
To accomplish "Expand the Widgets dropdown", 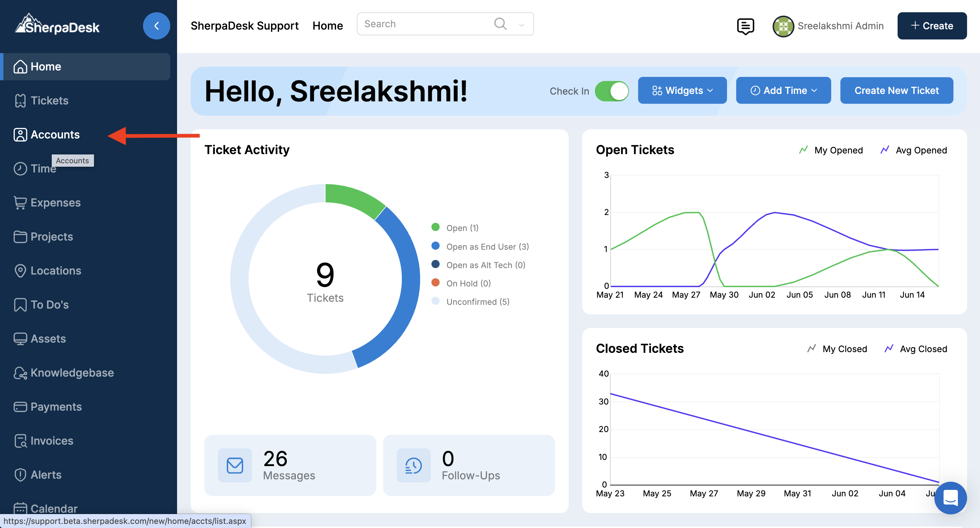I will (x=682, y=90).
